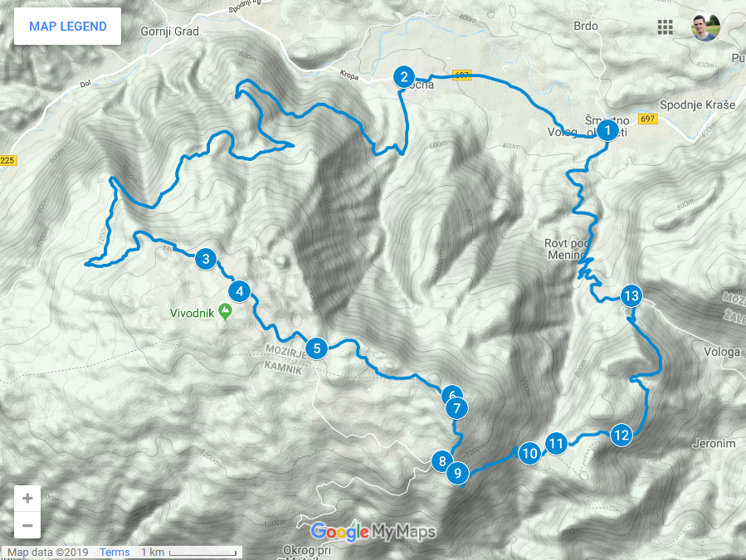Select route waypoint marker 7
The width and height of the screenshot is (746, 560).
(456, 408)
